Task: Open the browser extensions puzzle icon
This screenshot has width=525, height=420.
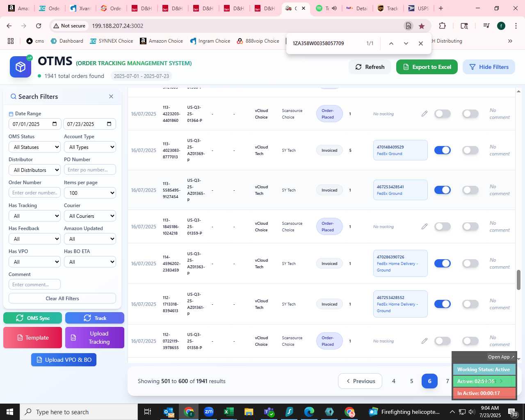Action: [442, 26]
